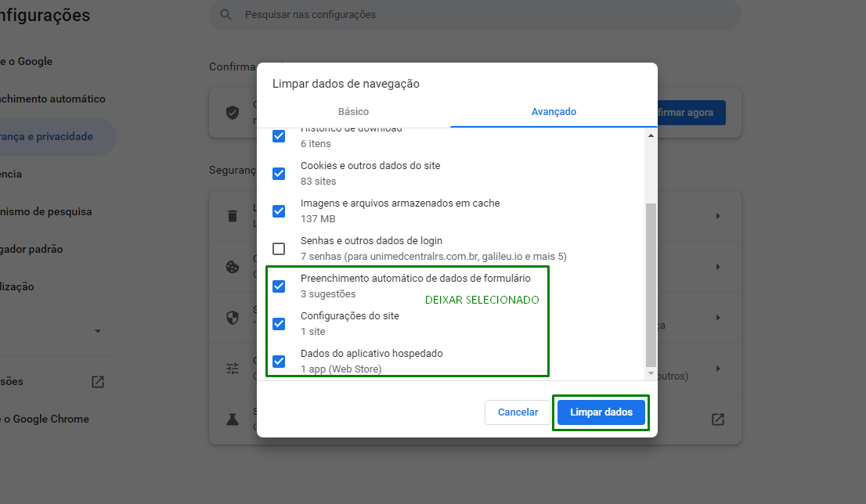Click the scroll-up arrow in the dialog list
The height and width of the screenshot is (504, 866).
point(650,135)
